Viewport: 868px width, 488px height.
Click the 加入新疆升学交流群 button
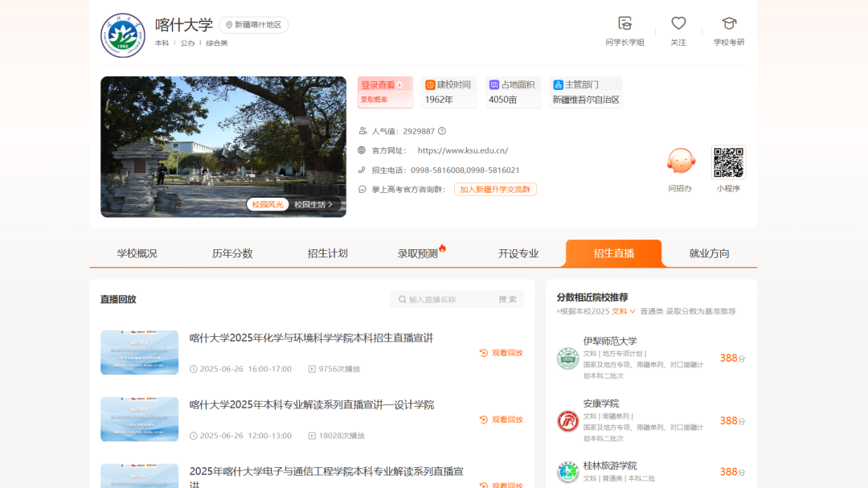495,189
